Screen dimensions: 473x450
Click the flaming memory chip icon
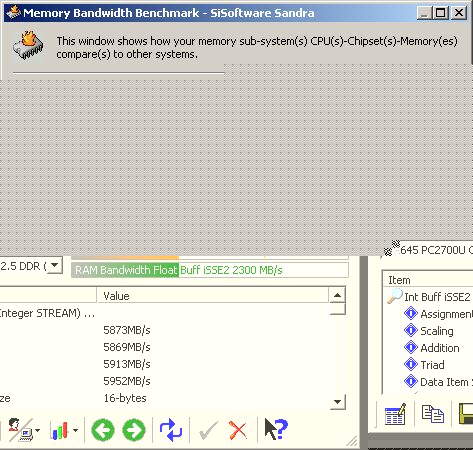pos(28,45)
